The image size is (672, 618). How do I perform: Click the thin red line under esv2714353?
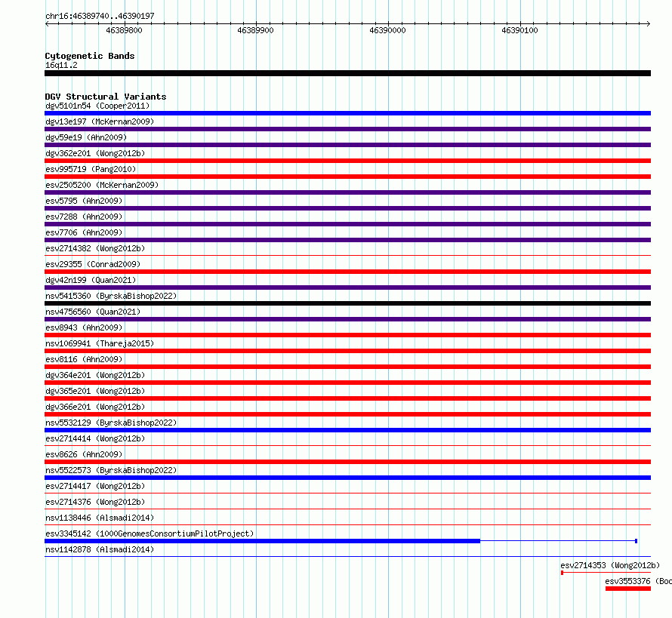(606, 573)
